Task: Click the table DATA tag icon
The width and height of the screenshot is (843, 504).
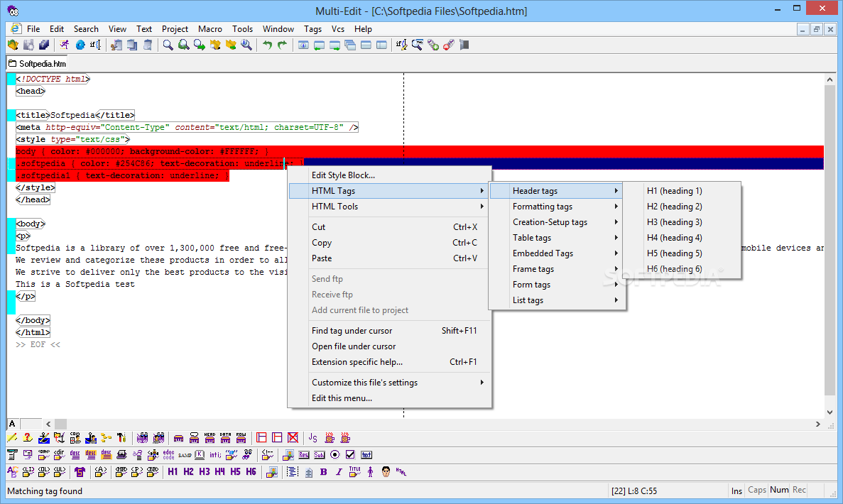Action: pos(225,438)
